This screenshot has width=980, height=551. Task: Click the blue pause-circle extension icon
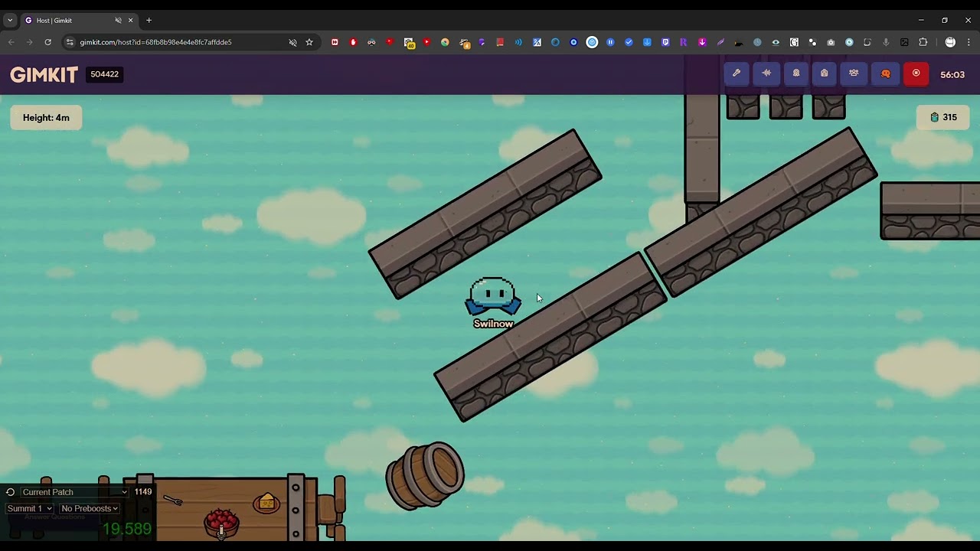point(610,42)
